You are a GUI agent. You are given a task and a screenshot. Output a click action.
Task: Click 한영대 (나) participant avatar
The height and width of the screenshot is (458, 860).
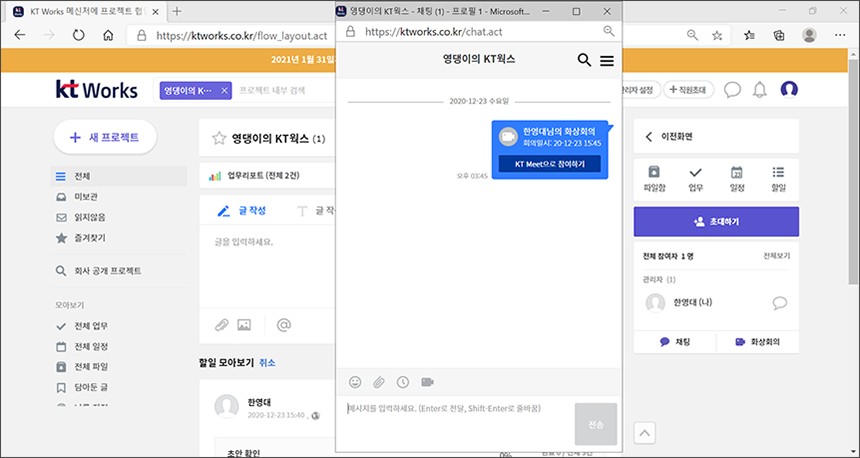click(655, 303)
